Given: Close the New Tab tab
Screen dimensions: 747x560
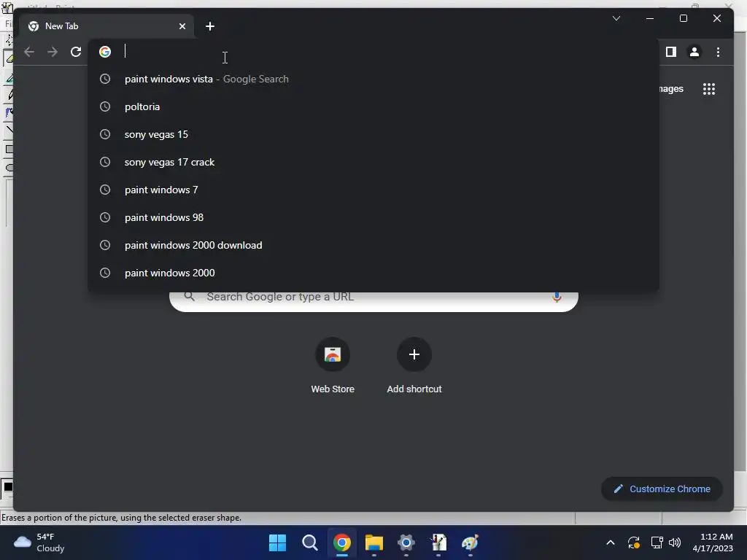Looking at the screenshot, I should [182, 26].
